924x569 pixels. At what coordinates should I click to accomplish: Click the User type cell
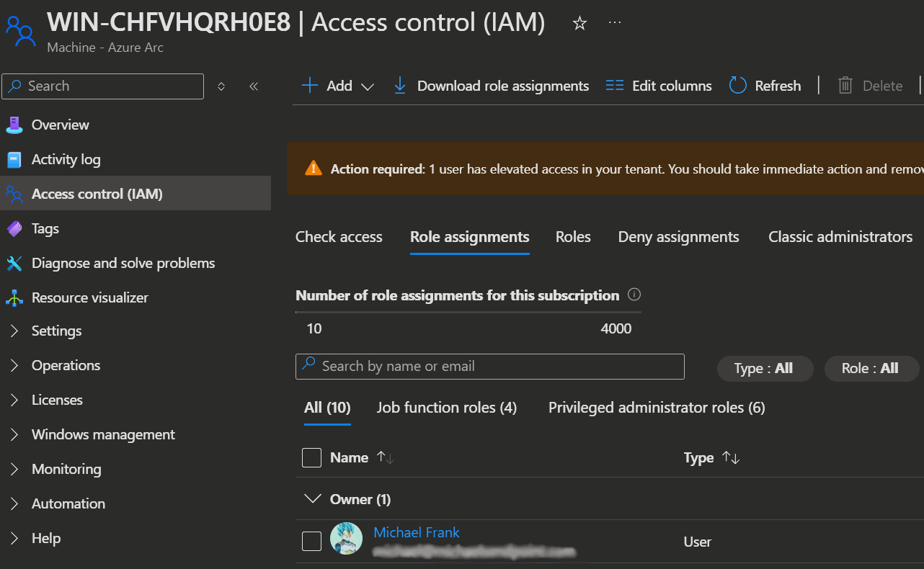697,542
